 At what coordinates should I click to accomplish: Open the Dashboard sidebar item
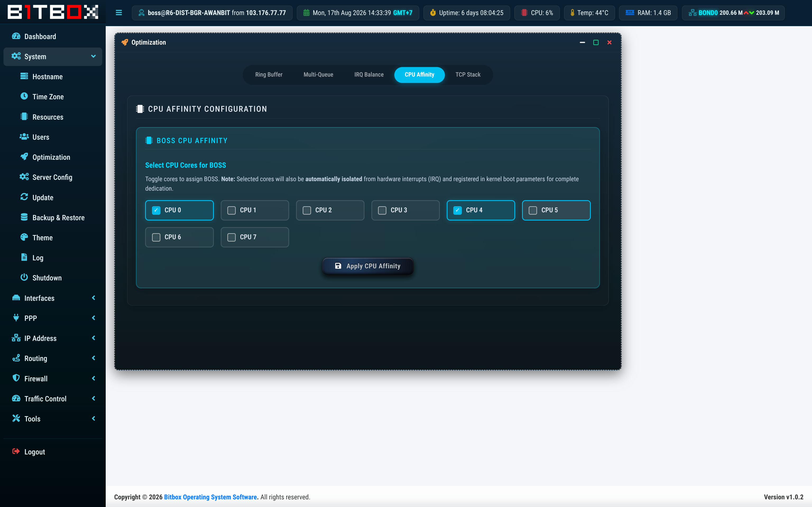tap(53, 36)
